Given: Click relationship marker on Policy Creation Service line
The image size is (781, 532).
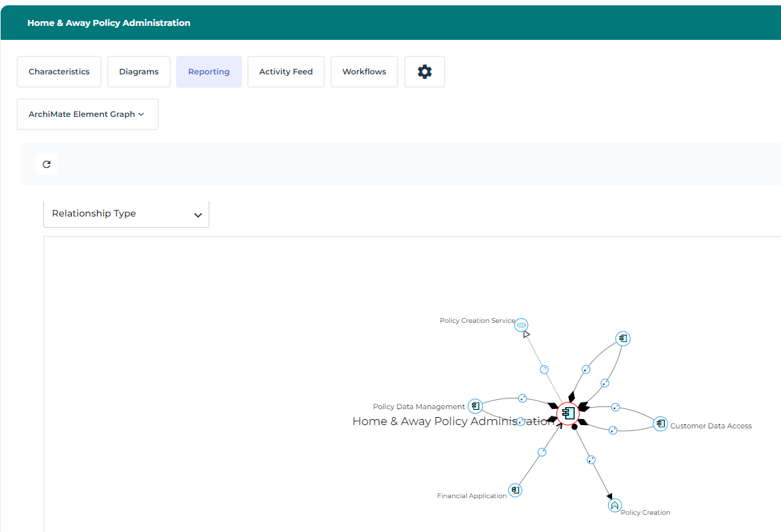Looking at the screenshot, I should (544, 369).
